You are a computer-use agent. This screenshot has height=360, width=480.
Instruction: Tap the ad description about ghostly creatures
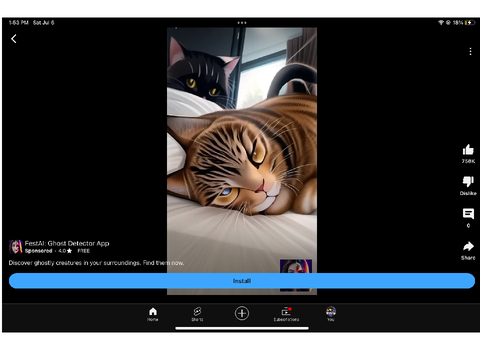tap(96, 263)
